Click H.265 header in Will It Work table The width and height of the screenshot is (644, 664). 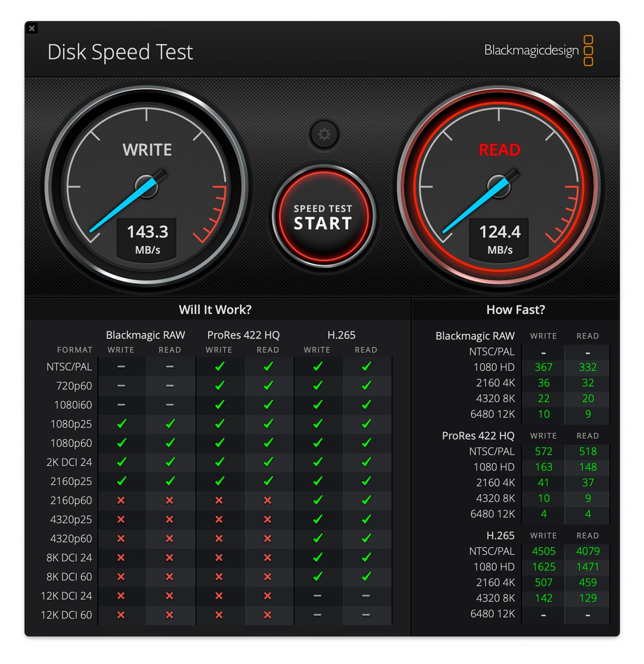coord(341,335)
